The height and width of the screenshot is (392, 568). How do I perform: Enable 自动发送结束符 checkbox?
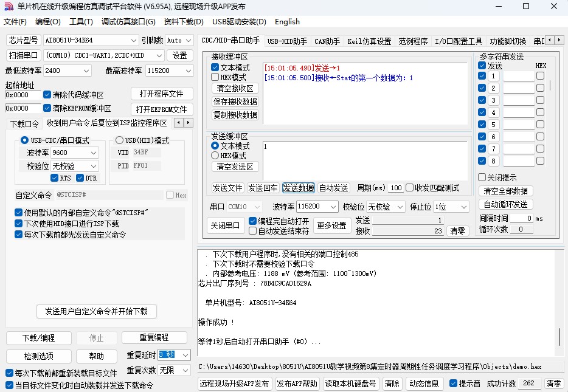point(252,230)
